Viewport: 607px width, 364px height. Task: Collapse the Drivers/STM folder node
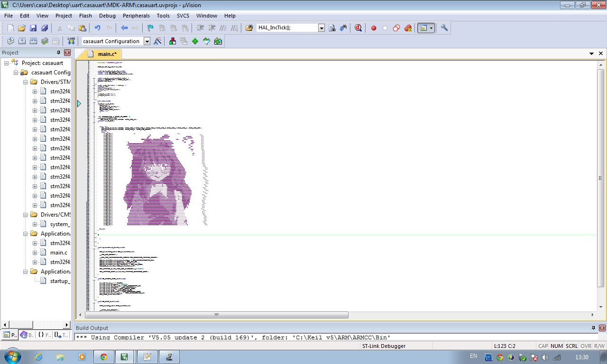[x=25, y=82]
